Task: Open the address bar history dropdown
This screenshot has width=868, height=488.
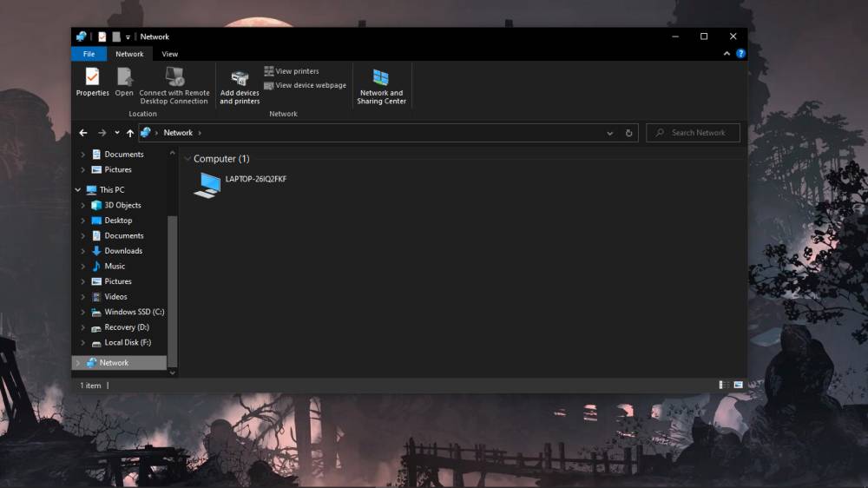Action: [x=610, y=133]
